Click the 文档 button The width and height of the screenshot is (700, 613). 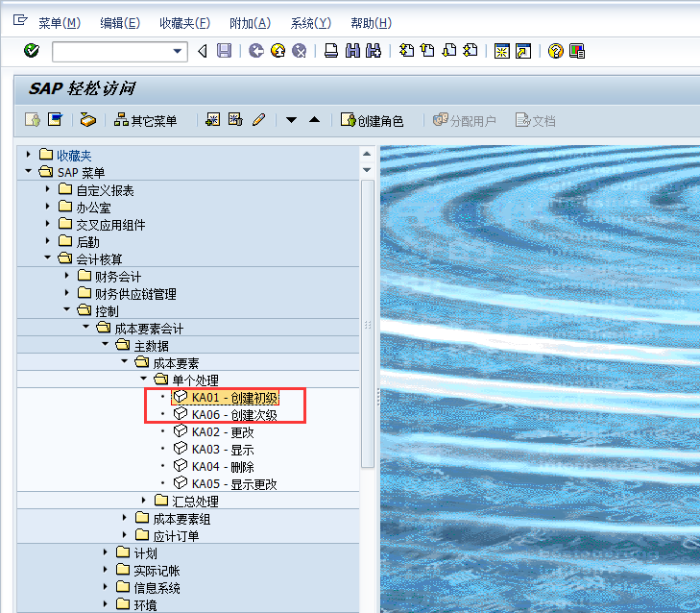click(535, 120)
